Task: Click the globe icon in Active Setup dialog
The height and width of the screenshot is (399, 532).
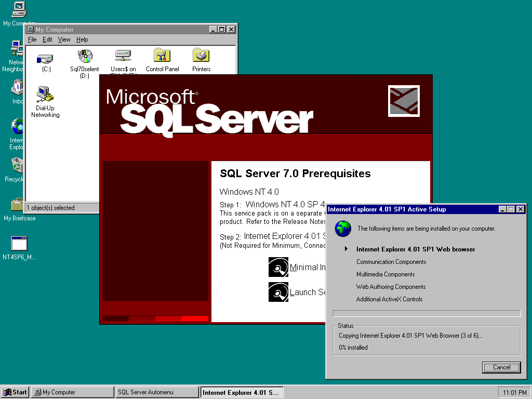Action: click(343, 229)
